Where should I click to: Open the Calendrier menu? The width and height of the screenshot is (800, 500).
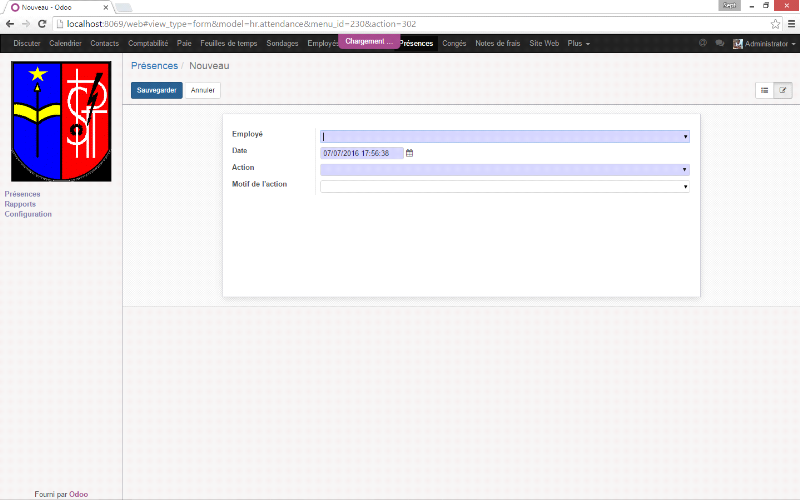click(65, 43)
